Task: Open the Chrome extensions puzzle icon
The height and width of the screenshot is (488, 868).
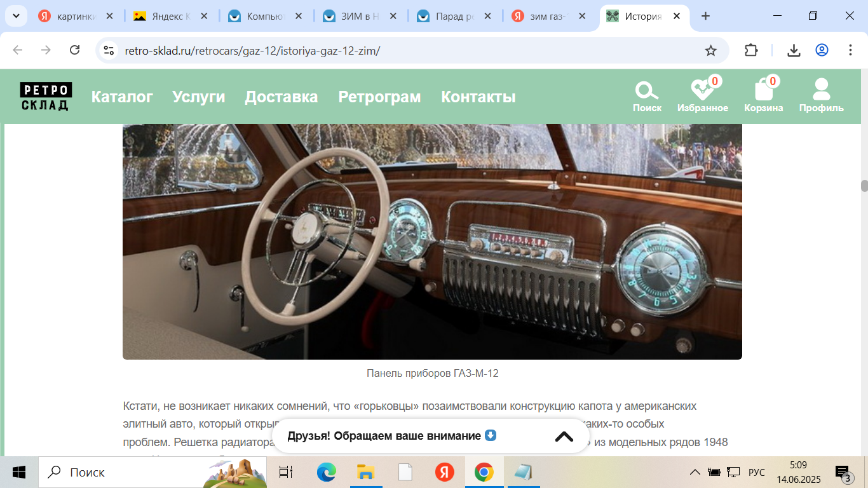Action: pyautogui.click(x=751, y=50)
